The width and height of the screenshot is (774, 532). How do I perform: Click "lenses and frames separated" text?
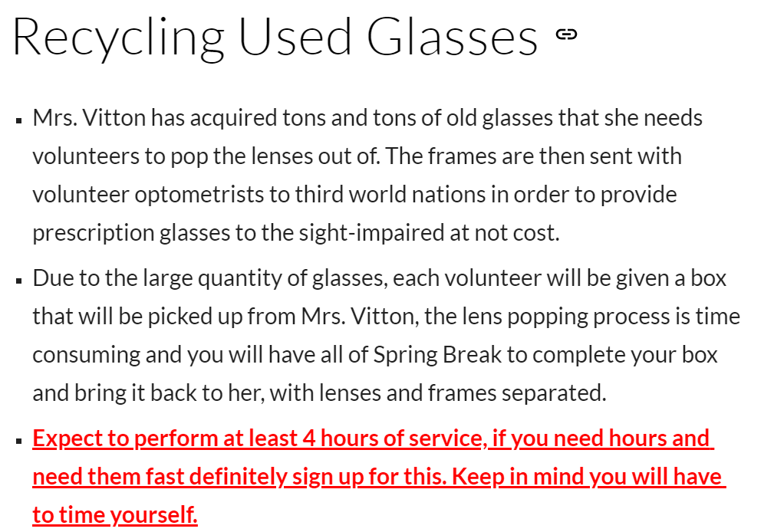[463, 392]
